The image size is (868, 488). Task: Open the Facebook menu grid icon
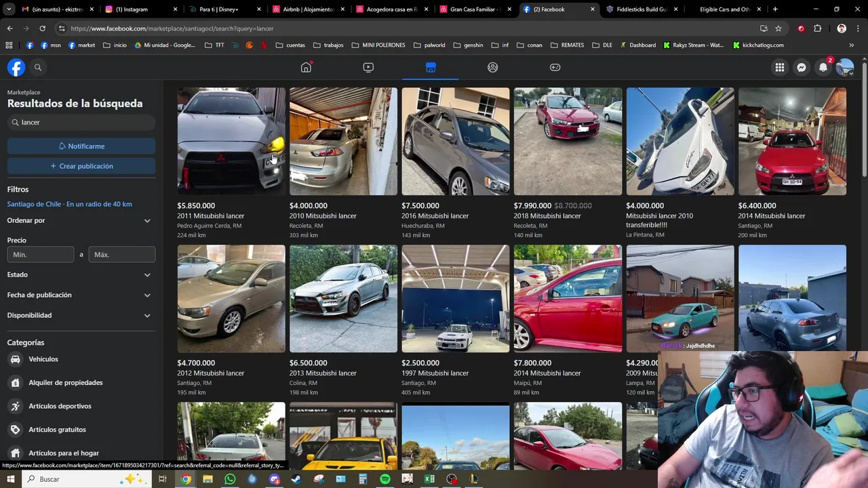click(780, 67)
